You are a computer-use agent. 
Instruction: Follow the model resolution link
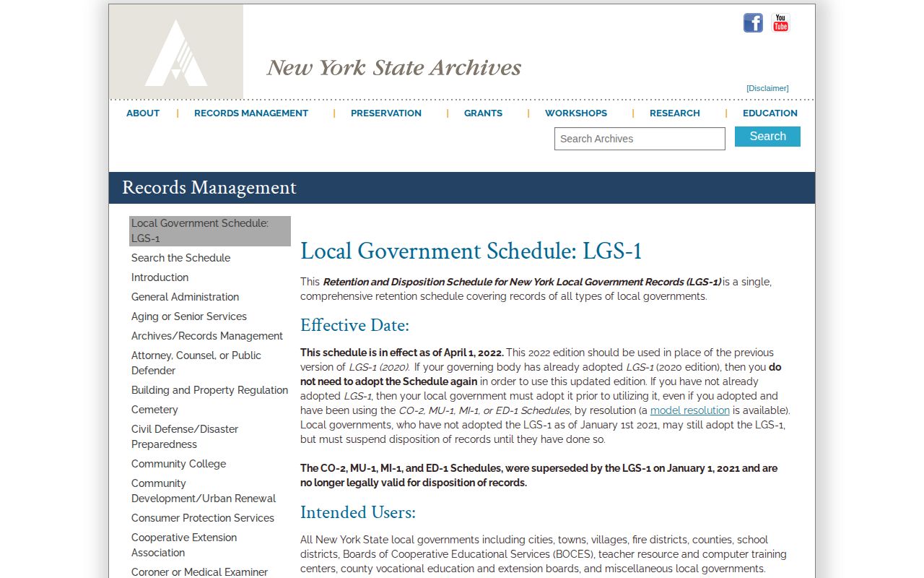click(690, 410)
